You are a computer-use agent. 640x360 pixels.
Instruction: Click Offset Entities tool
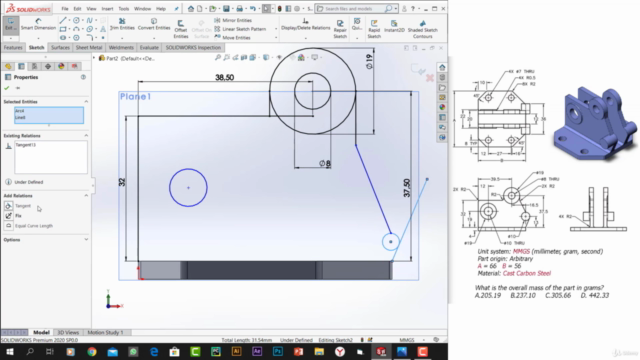[180, 29]
